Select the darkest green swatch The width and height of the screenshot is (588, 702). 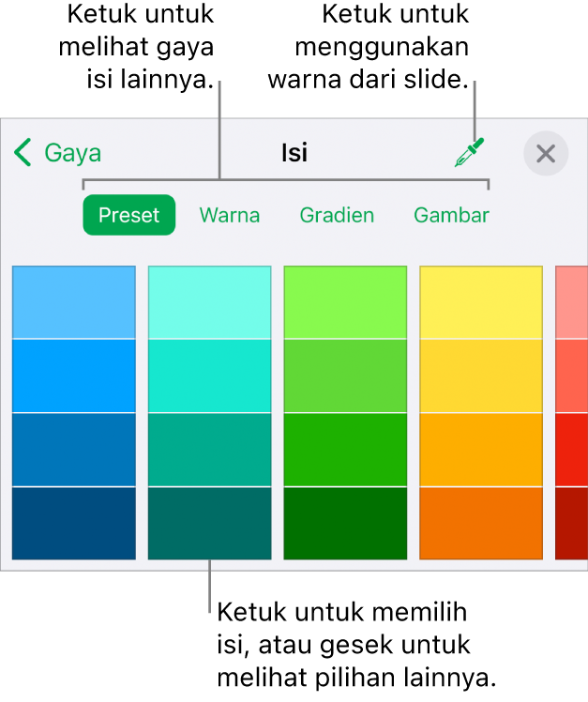point(345,523)
